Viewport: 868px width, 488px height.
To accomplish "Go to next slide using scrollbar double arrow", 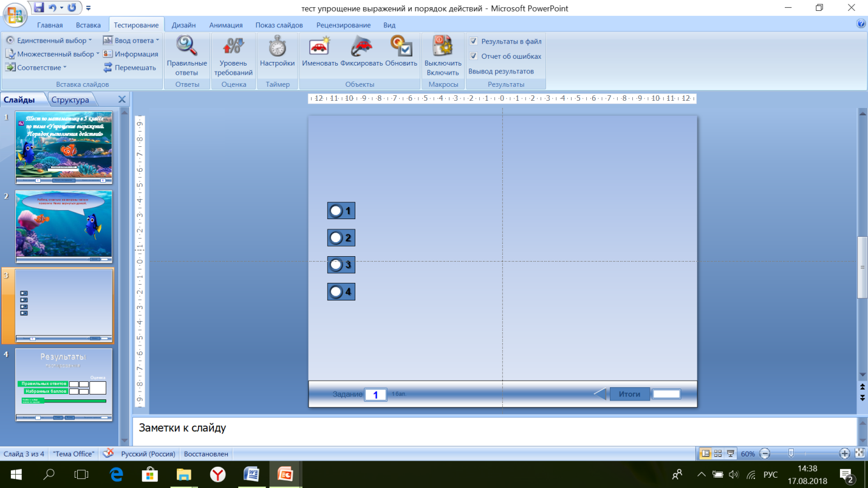I will click(863, 397).
